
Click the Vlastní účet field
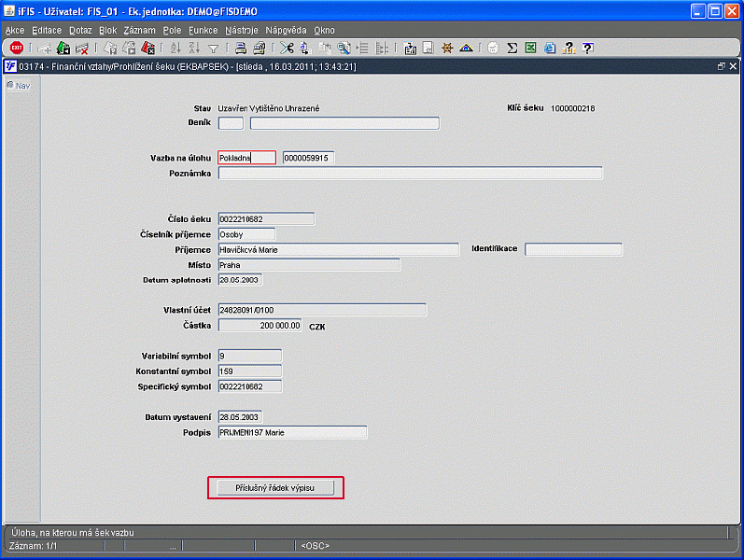coord(322,310)
